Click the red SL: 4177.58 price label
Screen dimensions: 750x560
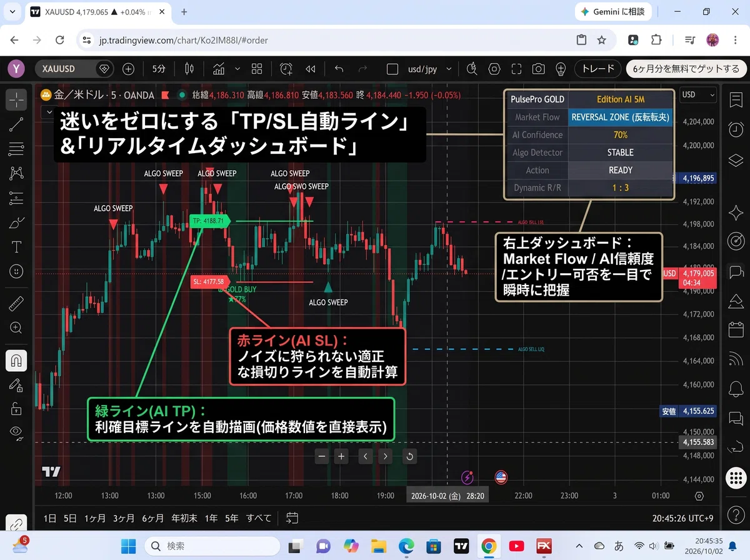pyautogui.click(x=208, y=282)
